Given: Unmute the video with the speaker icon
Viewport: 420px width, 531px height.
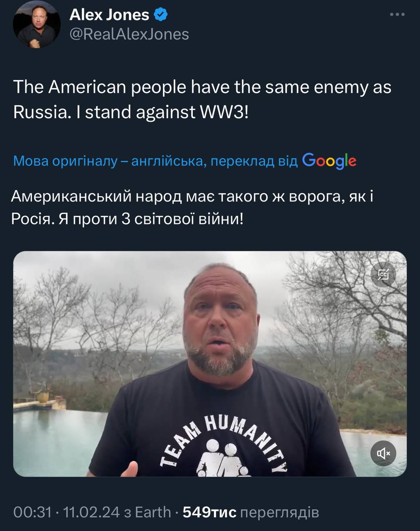Looking at the screenshot, I should click(383, 453).
